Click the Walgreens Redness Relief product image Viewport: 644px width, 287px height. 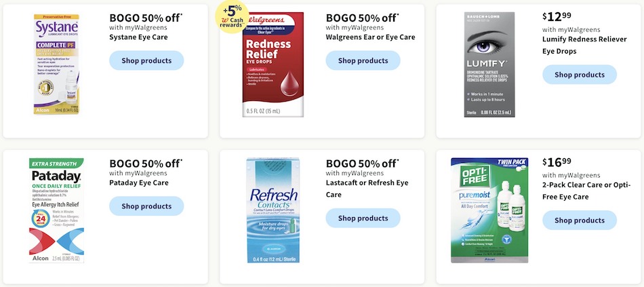(x=273, y=64)
